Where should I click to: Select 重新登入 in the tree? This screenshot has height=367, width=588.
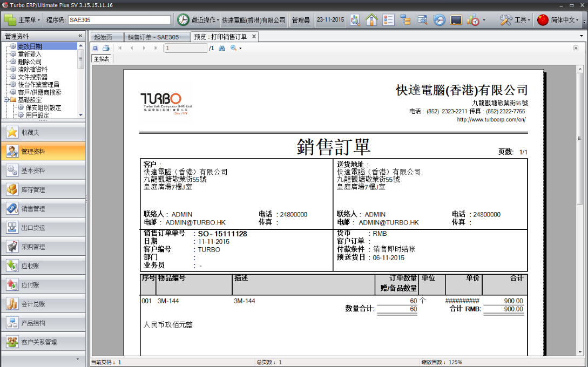click(x=30, y=54)
